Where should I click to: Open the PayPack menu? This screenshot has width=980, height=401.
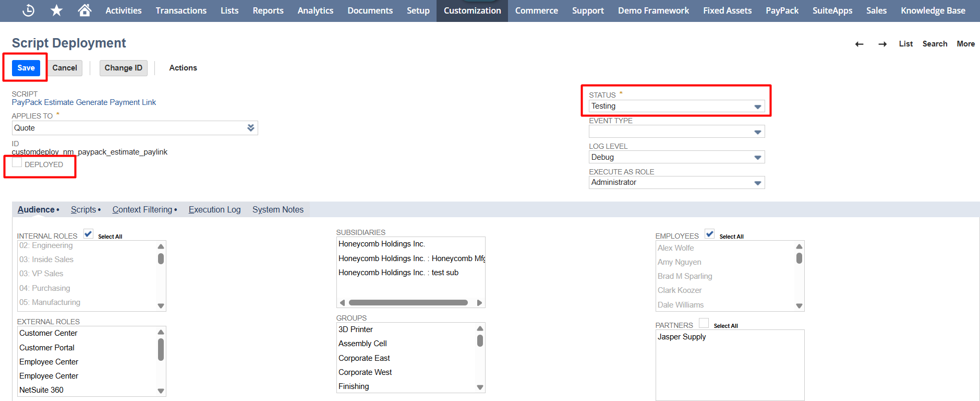coord(782,10)
